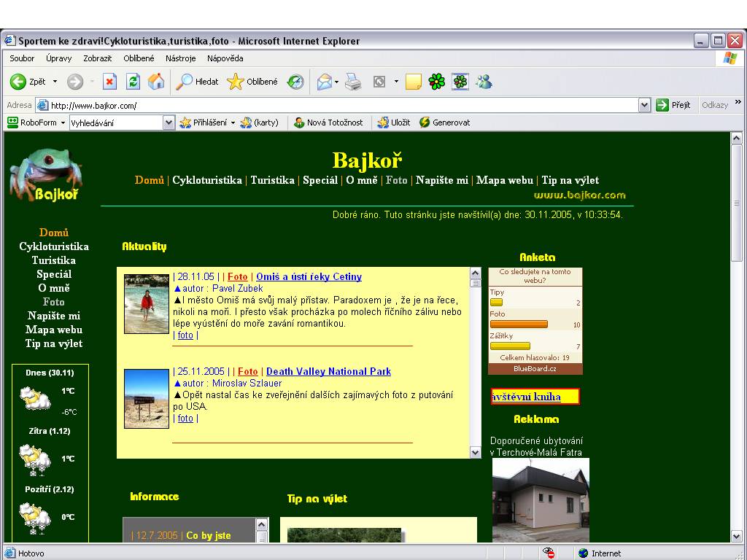
Task: Open RoboForm menu dropdown arrow
Action: pos(63,122)
